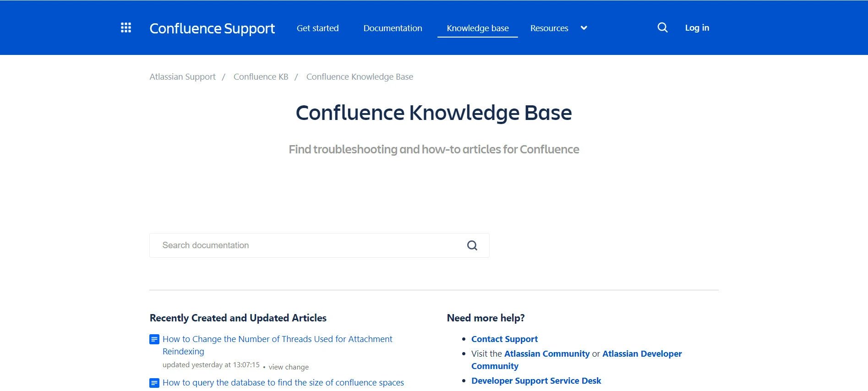
Task: Click the page icon beside Attachment Reindexing article
Action: coord(154,339)
